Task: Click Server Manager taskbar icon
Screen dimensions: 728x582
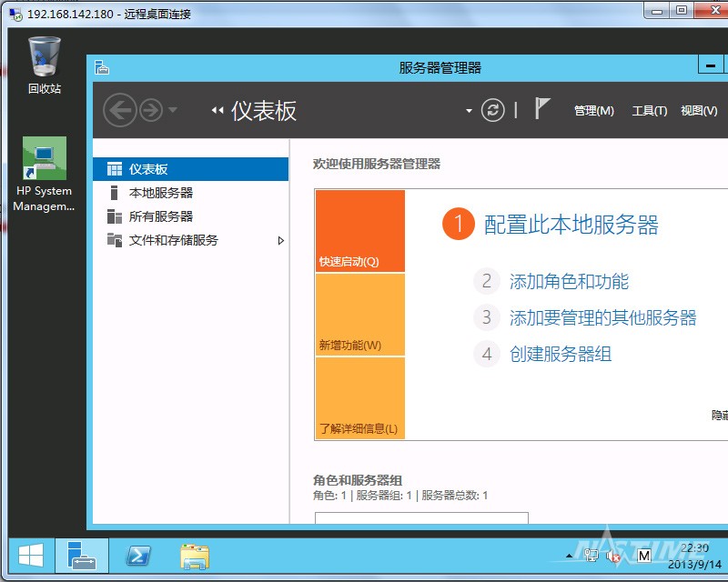Action: pos(82,556)
